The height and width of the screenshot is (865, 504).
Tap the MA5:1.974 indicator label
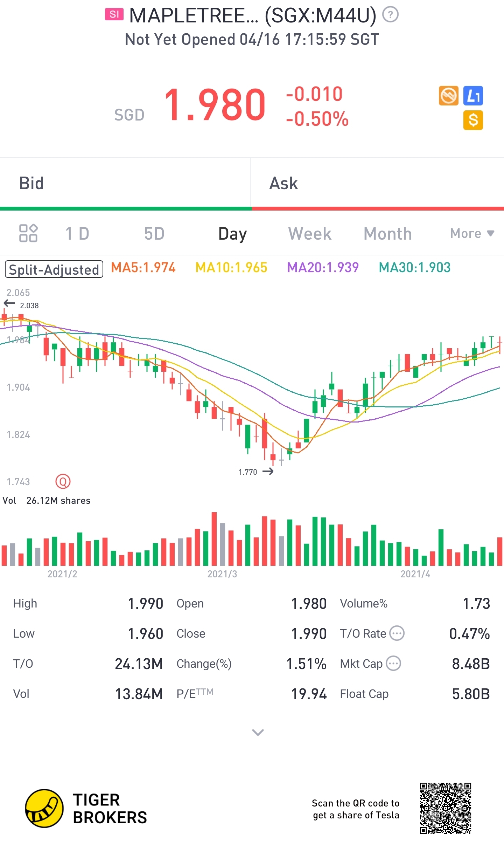tap(143, 268)
